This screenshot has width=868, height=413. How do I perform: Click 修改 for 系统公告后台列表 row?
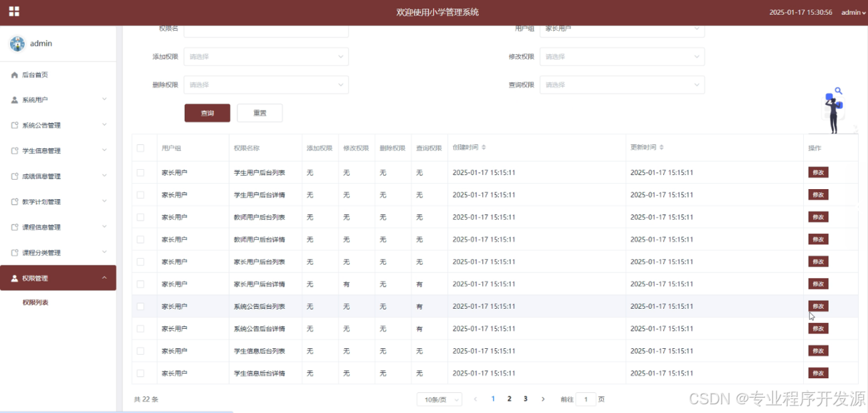[x=819, y=306]
